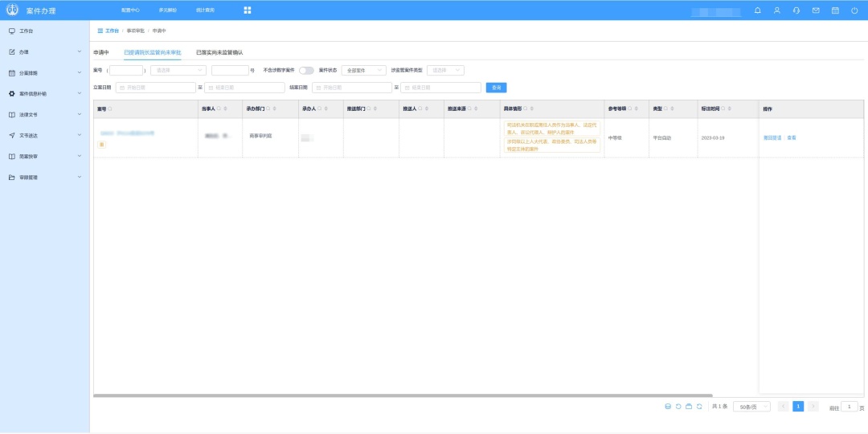Viewport: 868px width, 434px height.
Task: Toggle the 不含涉数字案件 switch
Action: click(x=306, y=71)
